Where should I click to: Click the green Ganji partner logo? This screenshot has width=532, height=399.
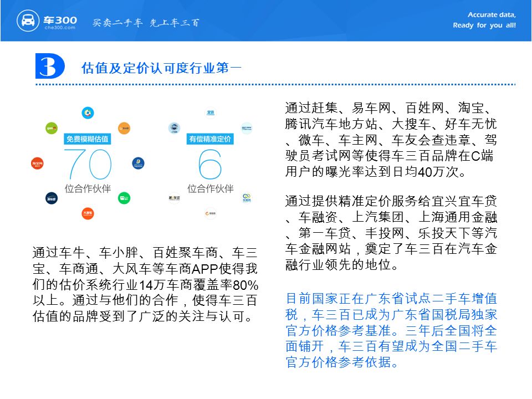[51, 128]
